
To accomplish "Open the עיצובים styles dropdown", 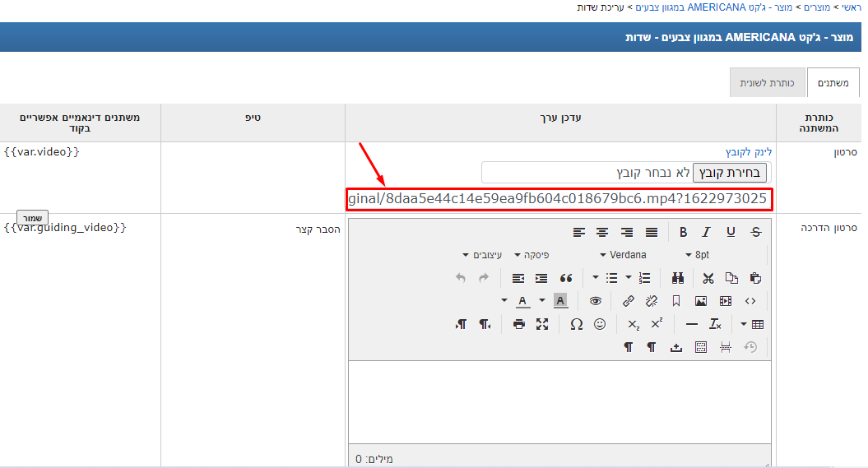I will point(482,255).
